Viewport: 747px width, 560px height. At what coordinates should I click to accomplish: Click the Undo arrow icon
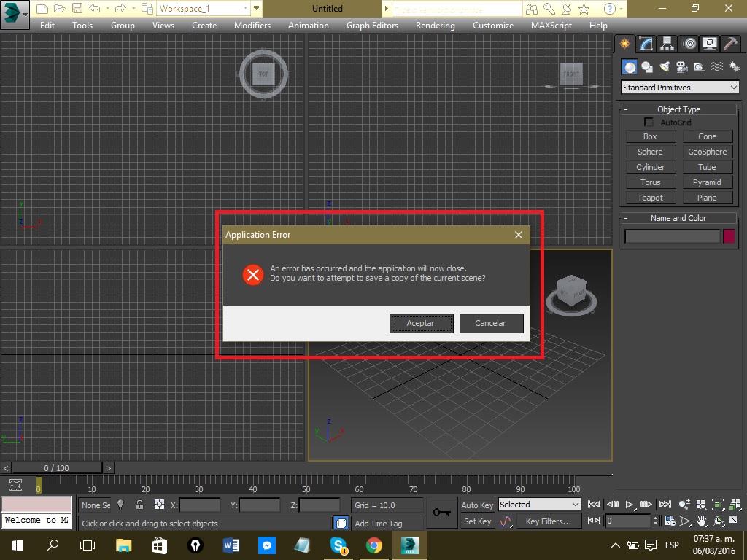point(95,9)
